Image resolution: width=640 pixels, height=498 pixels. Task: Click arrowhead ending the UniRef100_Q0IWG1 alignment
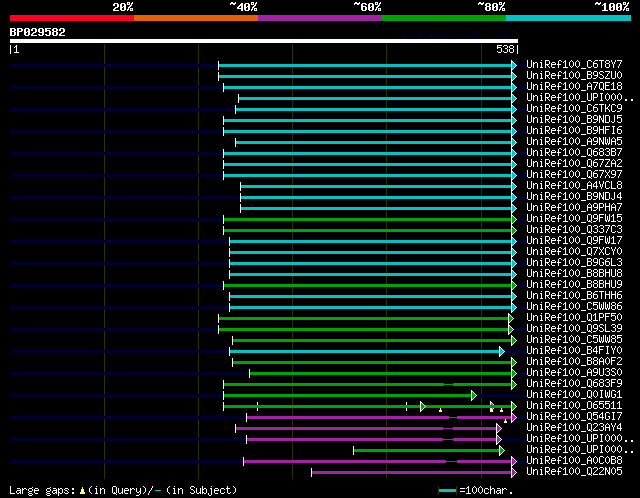[474, 395]
